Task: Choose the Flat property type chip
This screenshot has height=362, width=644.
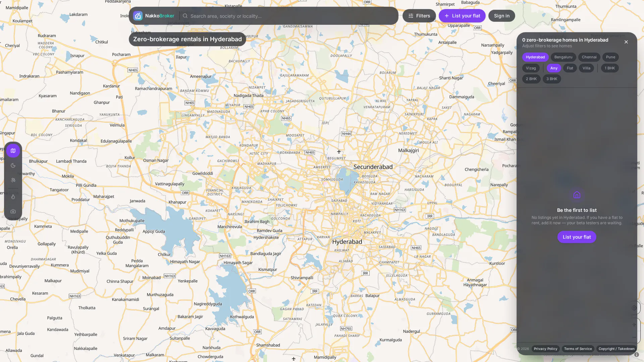Action: point(570,68)
